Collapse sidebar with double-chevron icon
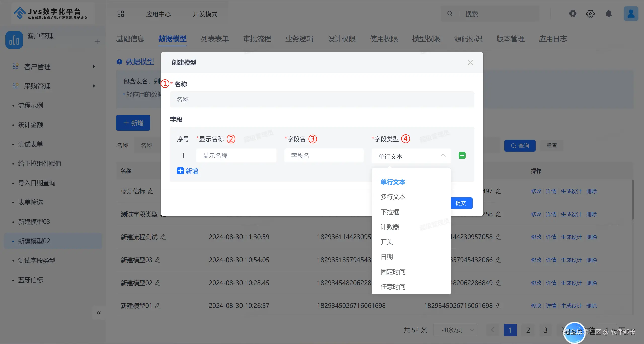This screenshot has height=344, width=644. (x=98, y=313)
